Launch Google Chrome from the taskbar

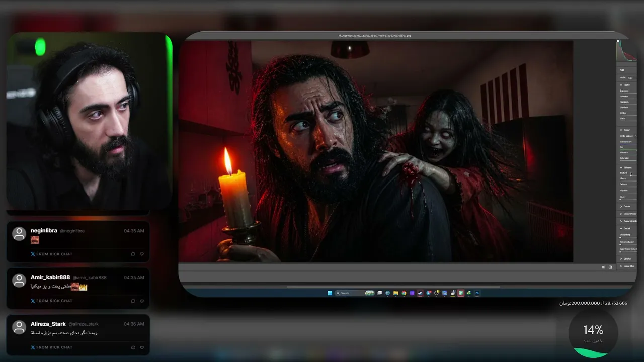point(404,293)
